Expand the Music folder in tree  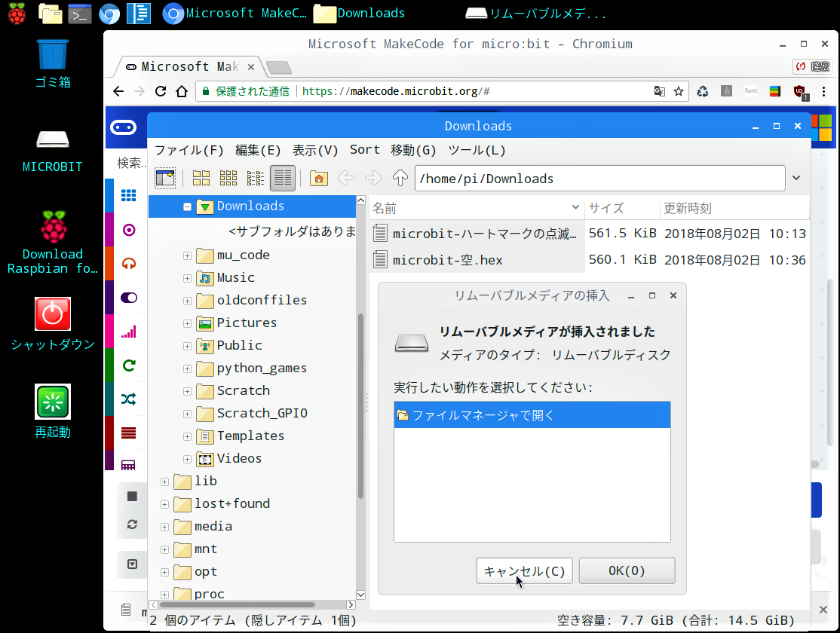point(187,279)
